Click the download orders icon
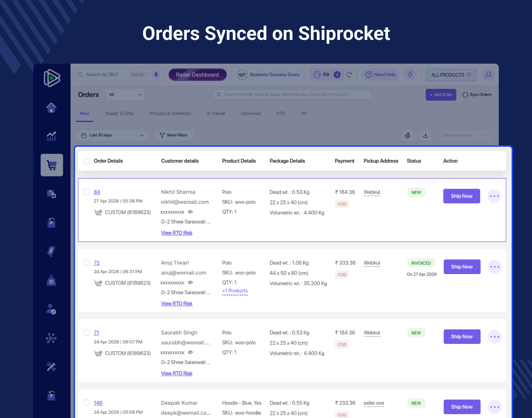The image size is (532, 418). [x=426, y=135]
